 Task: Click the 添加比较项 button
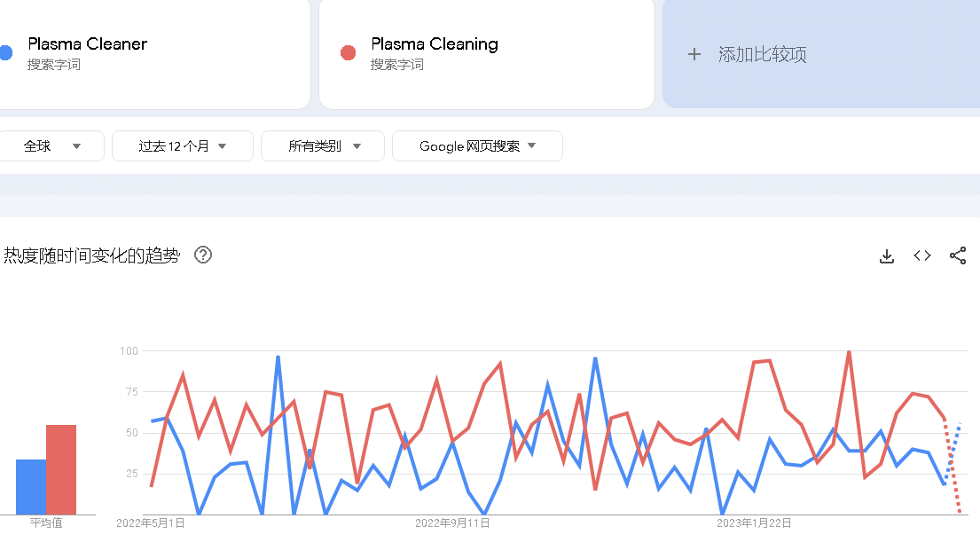(762, 55)
